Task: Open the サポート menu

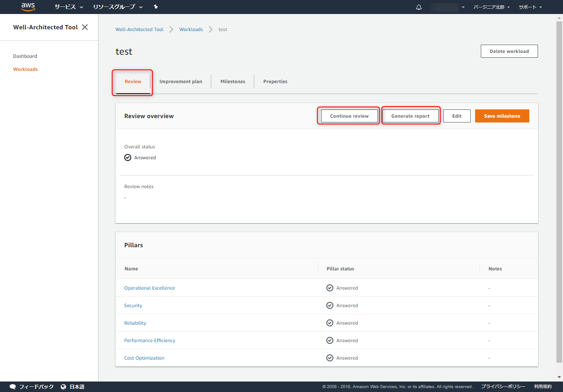Action: [x=529, y=7]
